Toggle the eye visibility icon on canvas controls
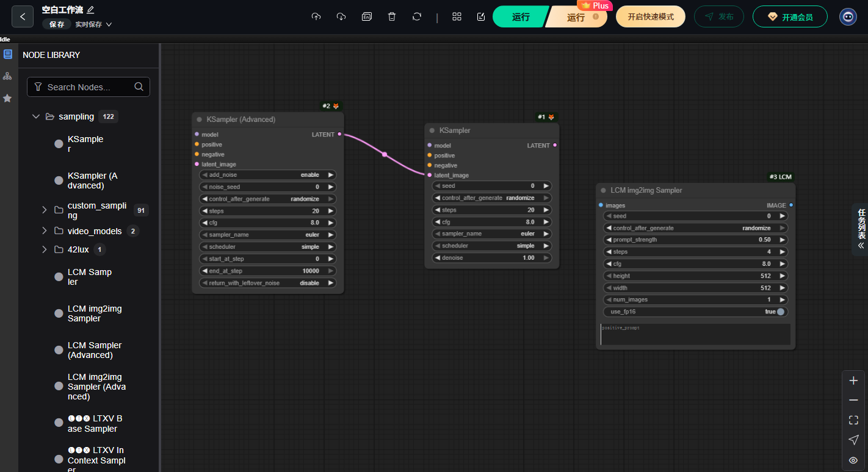The image size is (868, 472). [853, 460]
